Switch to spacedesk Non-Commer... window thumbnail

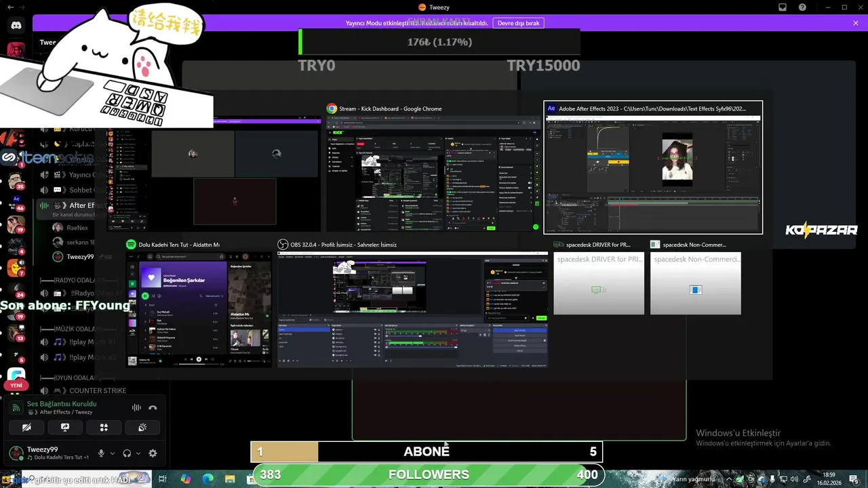coord(696,277)
